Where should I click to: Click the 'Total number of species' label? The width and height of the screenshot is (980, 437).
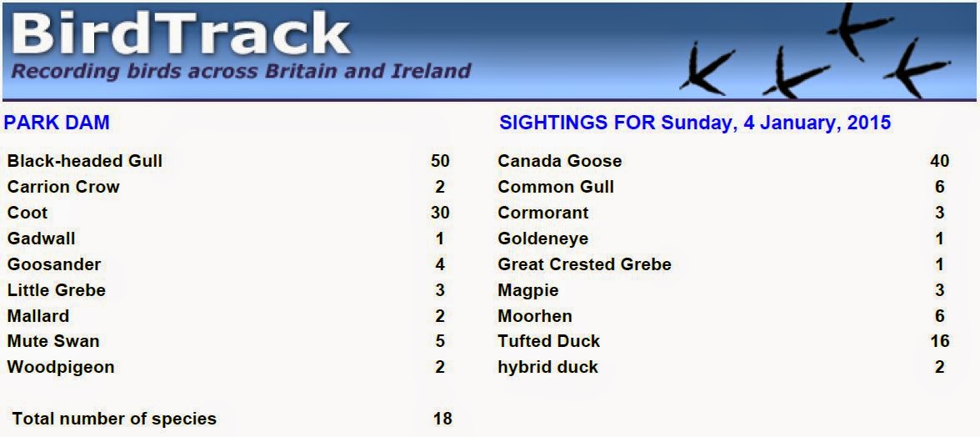tap(115, 419)
